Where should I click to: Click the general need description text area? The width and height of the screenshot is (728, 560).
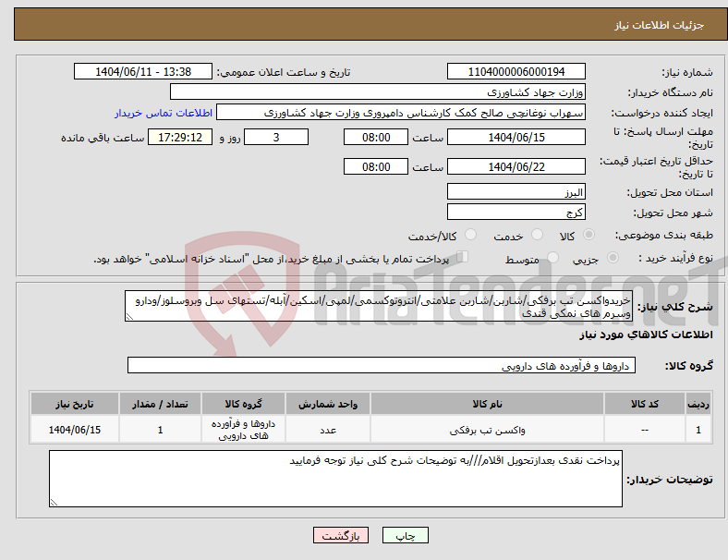[x=379, y=307]
